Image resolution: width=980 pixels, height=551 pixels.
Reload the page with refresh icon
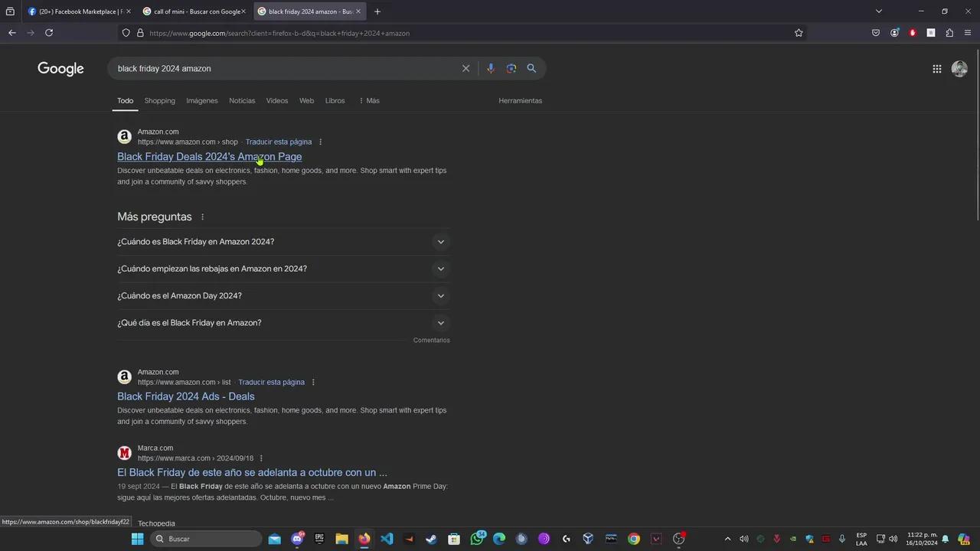pyautogui.click(x=48, y=33)
